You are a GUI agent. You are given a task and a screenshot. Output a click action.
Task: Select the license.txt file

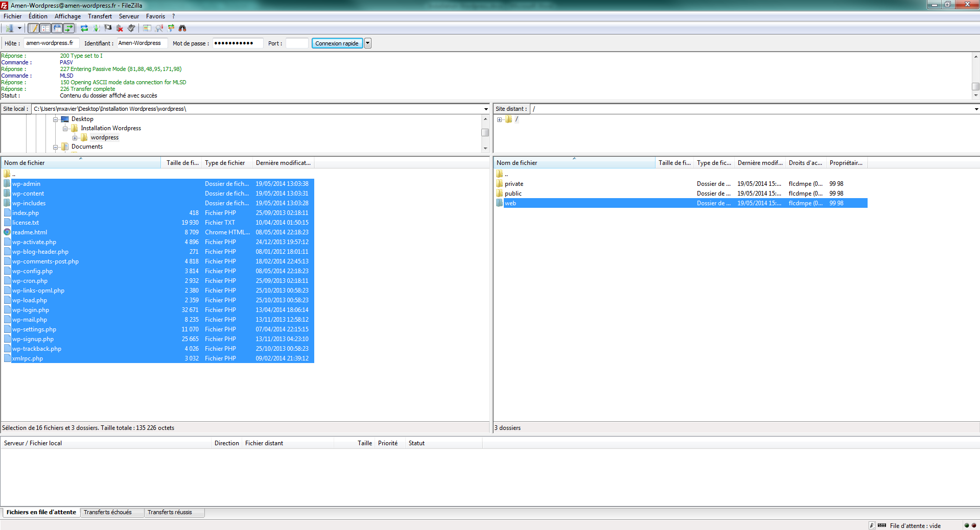[158, 223]
